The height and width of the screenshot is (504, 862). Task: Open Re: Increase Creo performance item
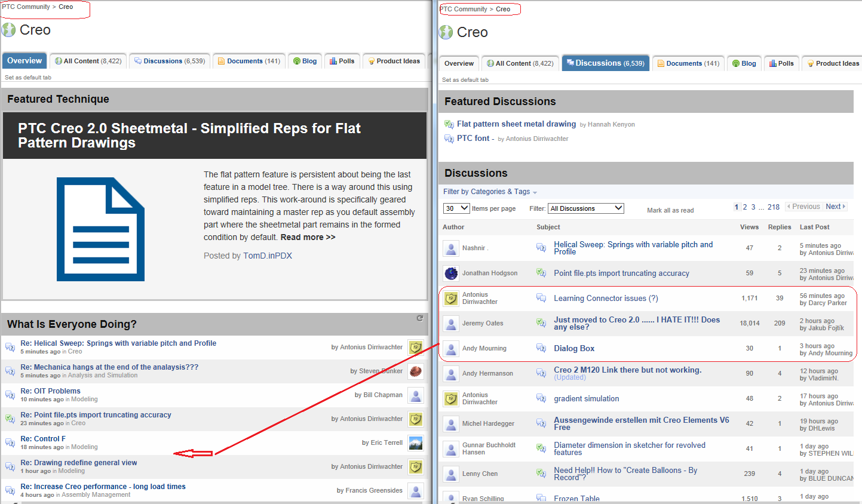point(103,487)
